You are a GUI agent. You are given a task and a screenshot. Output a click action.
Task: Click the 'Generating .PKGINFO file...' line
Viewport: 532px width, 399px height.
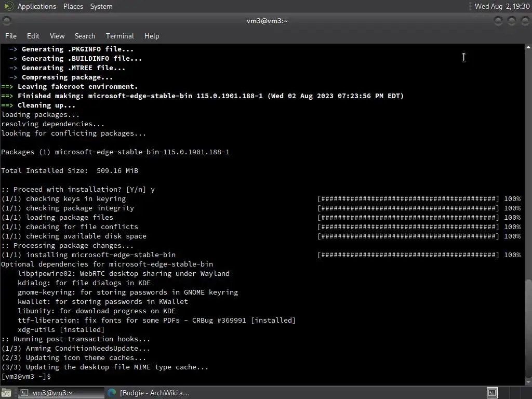pos(72,49)
